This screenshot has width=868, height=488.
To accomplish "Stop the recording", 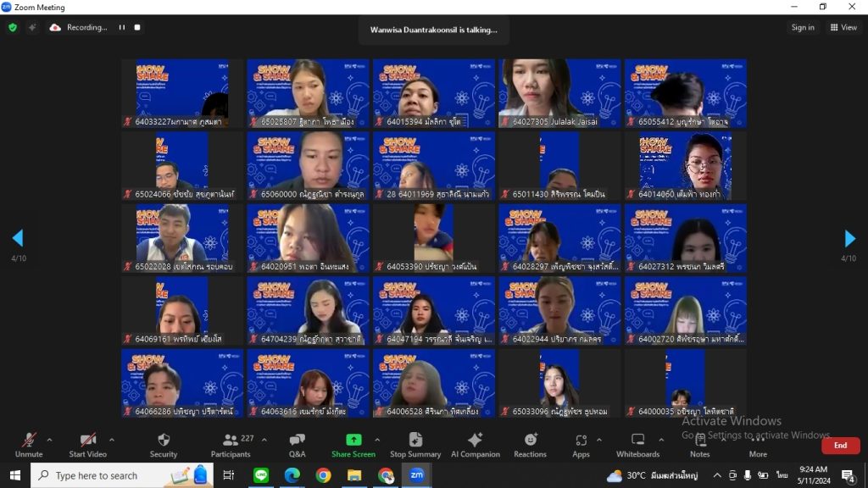I will [137, 27].
